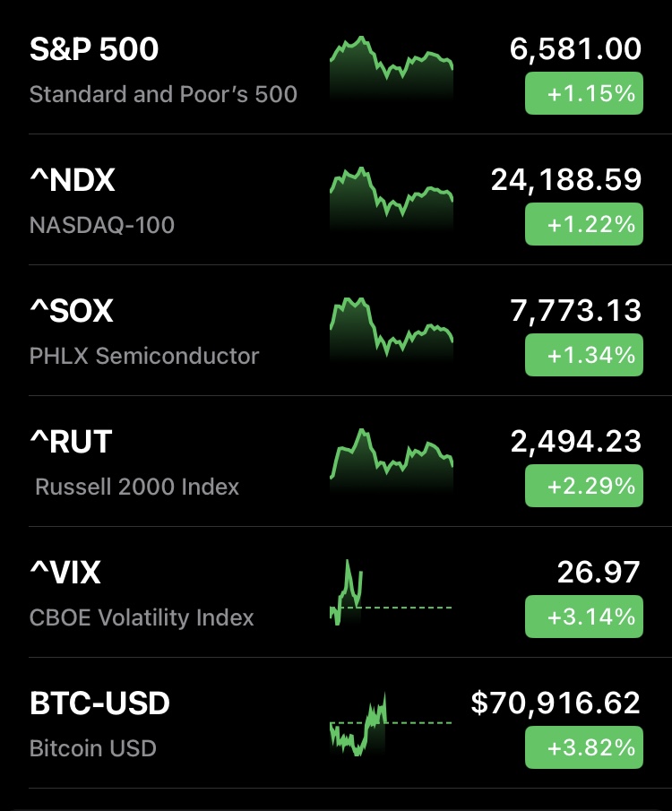Open the S&P 500 sparkline chart
The image size is (672, 811).
click(392, 67)
